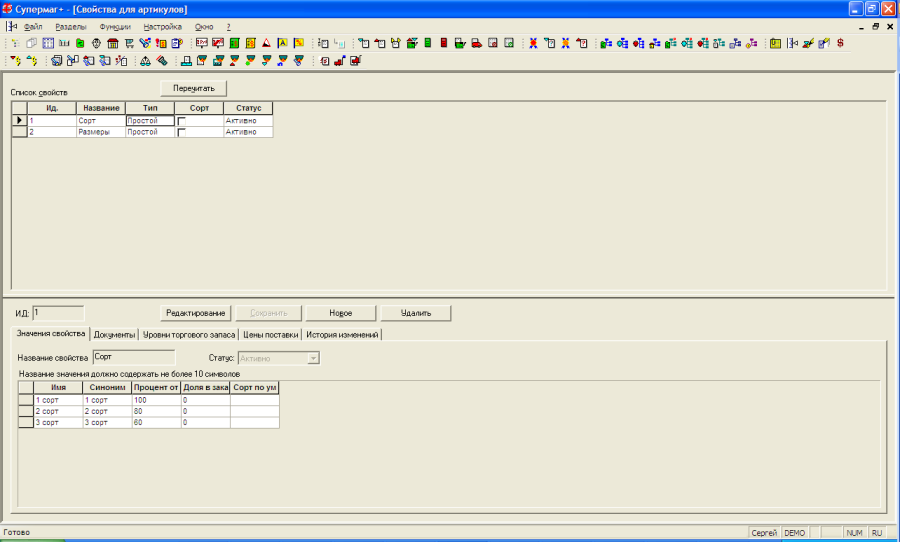Click the Редактирование button
The height and width of the screenshot is (542, 900).
tap(195, 313)
